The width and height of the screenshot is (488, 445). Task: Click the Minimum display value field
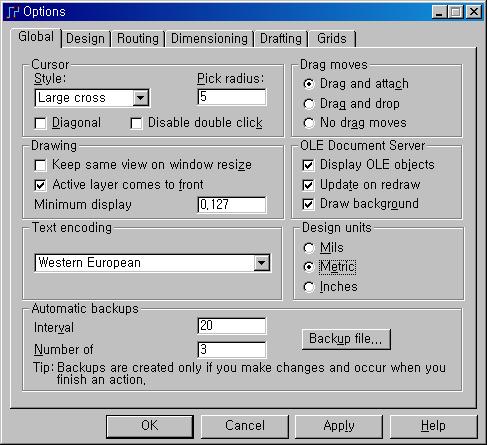[x=232, y=204]
